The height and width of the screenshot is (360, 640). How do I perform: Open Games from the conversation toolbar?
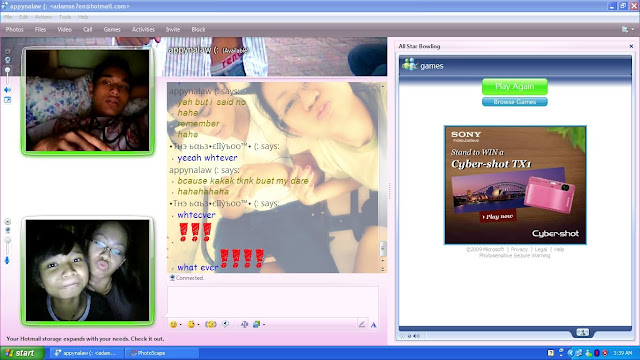[x=112, y=29]
